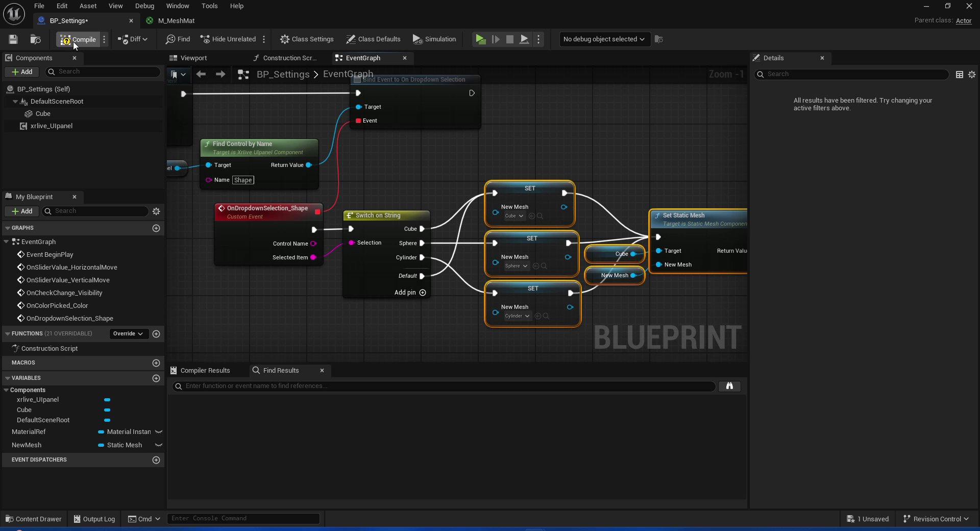The width and height of the screenshot is (980, 531).
Task: Click the Stop simulation icon
Action: click(x=509, y=39)
